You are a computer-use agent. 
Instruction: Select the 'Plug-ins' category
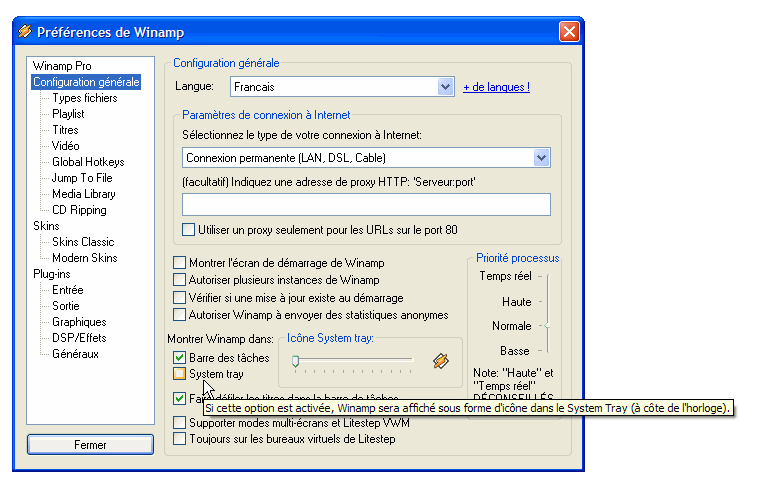point(52,274)
